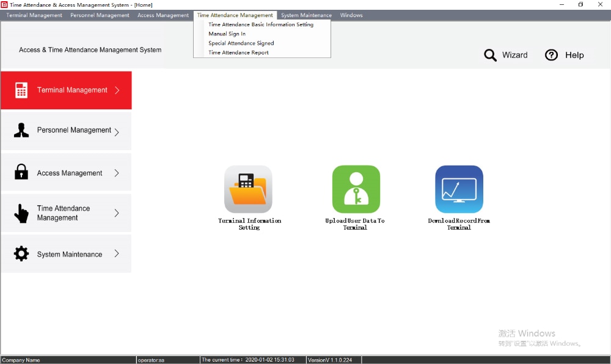This screenshot has width=611, height=364.
Task: Click the Time Attendance pointing hand icon
Action: pos(21,213)
